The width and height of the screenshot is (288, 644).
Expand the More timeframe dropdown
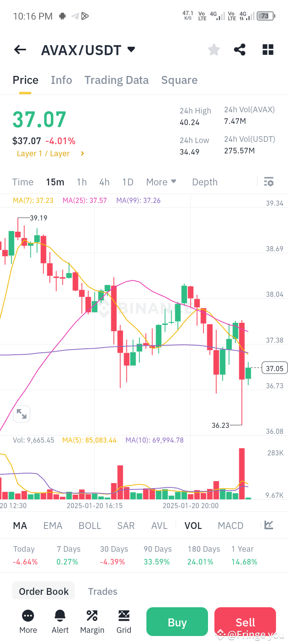pos(161,182)
